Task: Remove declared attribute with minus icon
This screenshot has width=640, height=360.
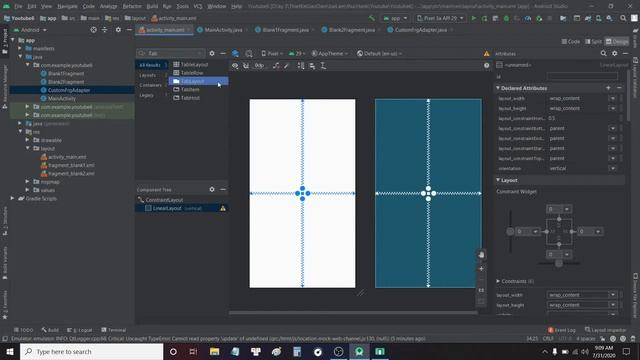Action: click(619, 88)
